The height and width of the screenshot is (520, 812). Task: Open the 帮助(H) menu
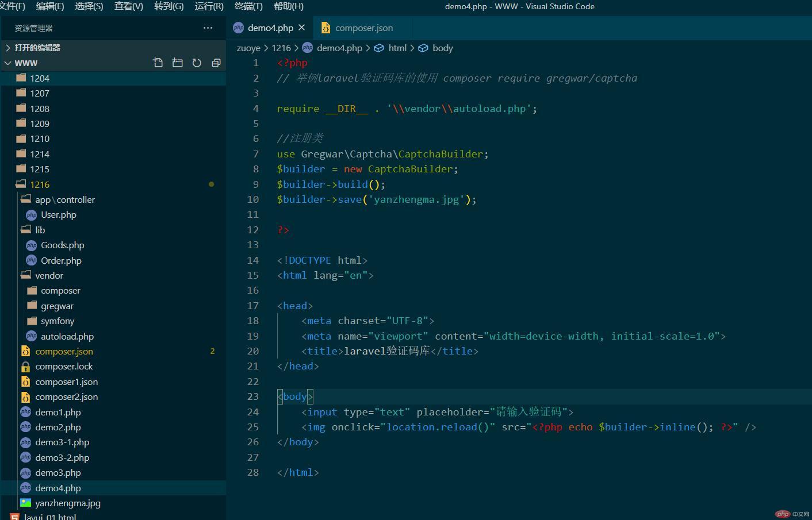tap(289, 6)
